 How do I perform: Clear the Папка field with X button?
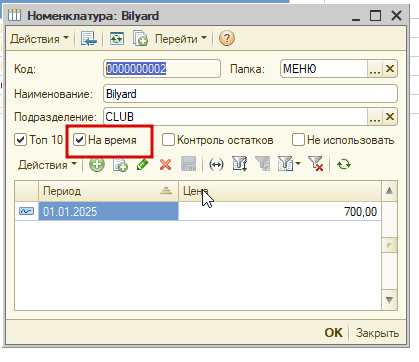pos(390,69)
